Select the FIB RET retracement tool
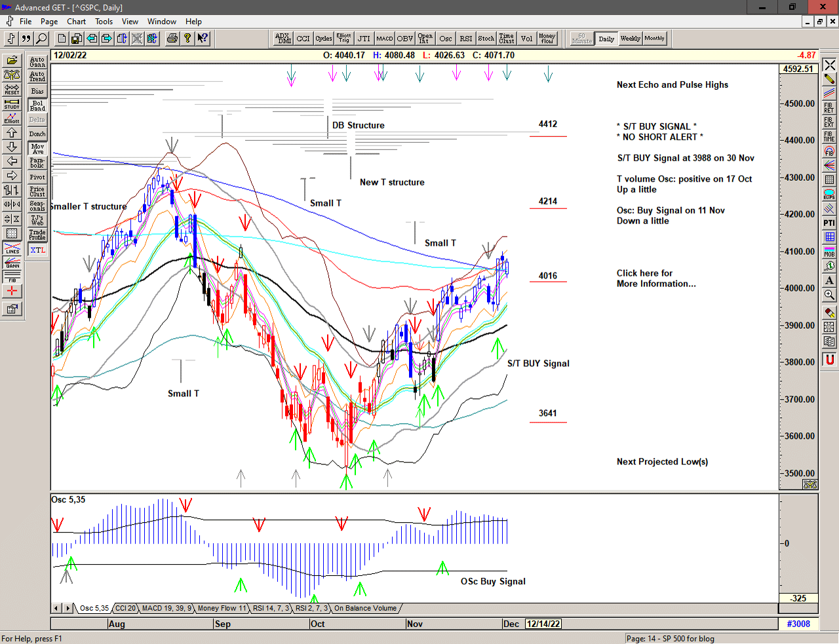The width and height of the screenshot is (839, 644). [829, 108]
